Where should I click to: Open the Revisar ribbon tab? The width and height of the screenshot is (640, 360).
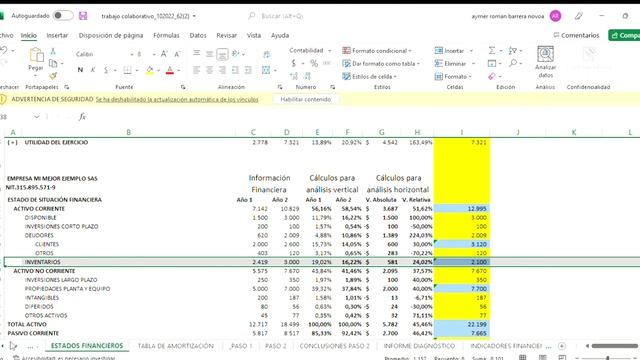click(227, 36)
